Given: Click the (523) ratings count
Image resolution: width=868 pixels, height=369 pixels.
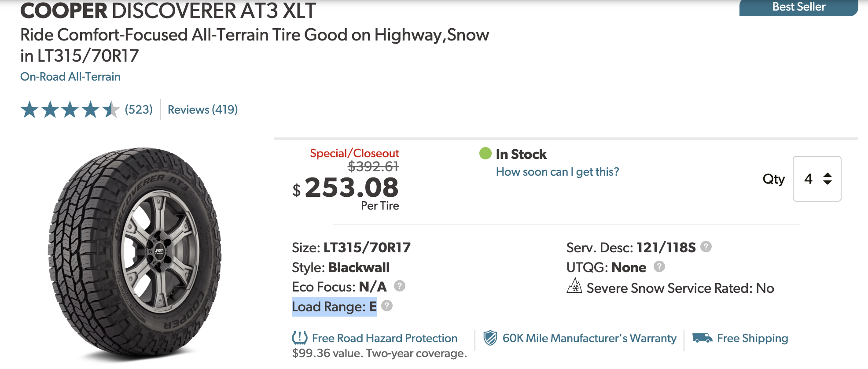Looking at the screenshot, I should click(x=139, y=109).
